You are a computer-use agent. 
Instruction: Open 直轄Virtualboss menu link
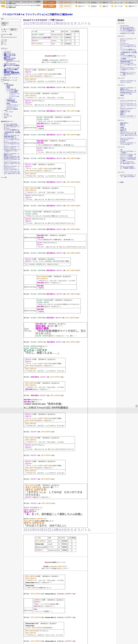[x=9, y=71]
